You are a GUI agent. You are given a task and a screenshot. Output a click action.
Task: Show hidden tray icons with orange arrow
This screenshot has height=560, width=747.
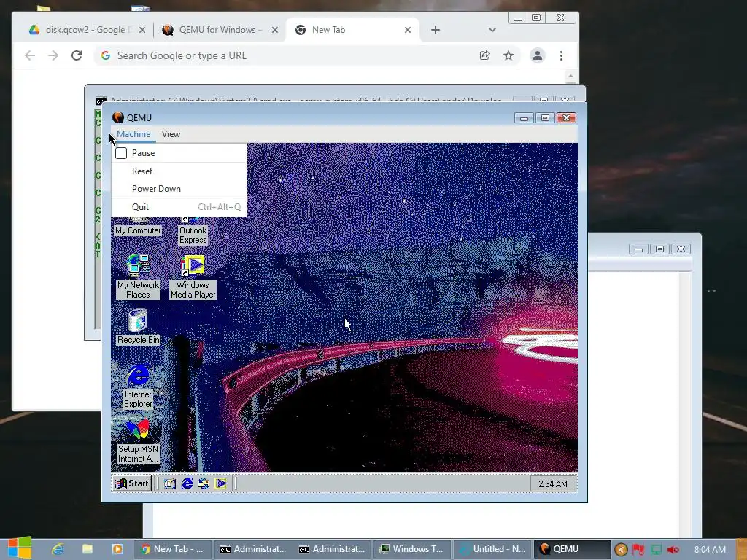pyautogui.click(x=621, y=550)
